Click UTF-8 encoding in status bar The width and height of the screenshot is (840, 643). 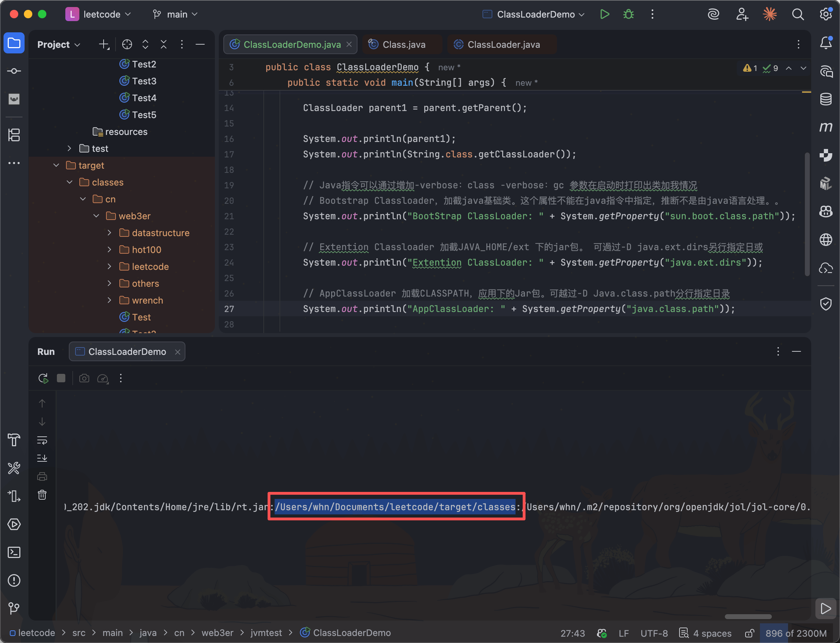point(654,633)
